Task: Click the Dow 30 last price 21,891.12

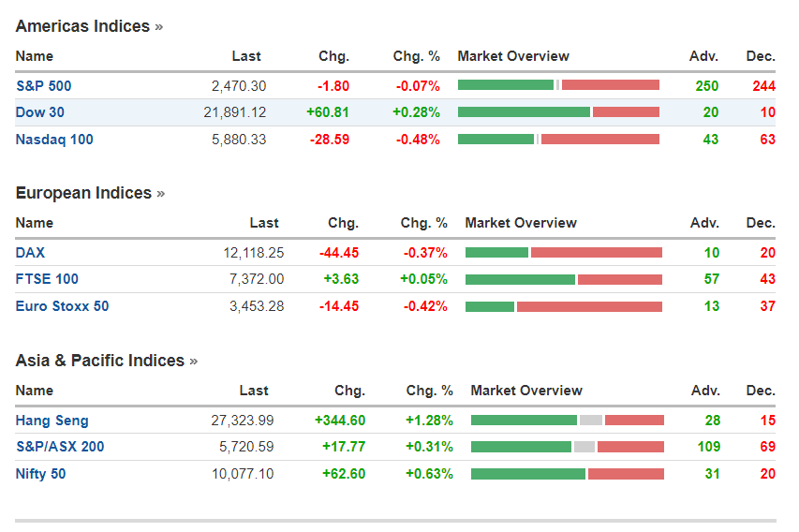Action: (x=234, y=112)
